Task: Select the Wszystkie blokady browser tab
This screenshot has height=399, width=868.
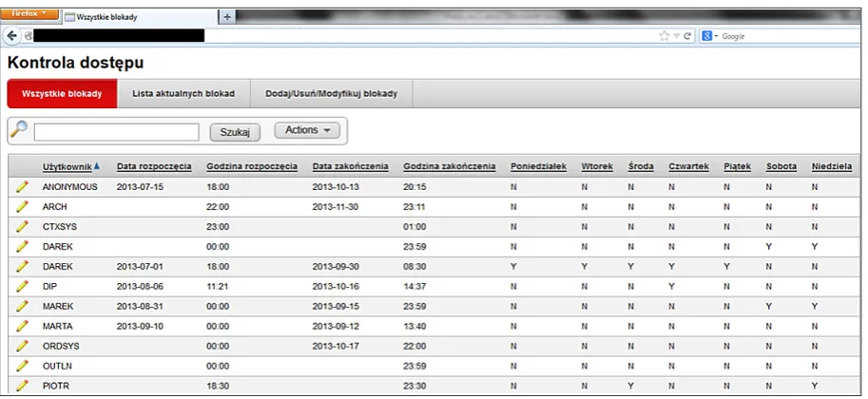Action: coord(140,17)
